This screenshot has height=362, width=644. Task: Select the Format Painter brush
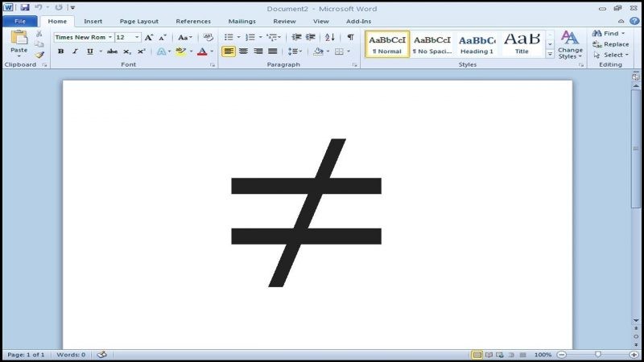pyautogui.click(x=39, y=55)
